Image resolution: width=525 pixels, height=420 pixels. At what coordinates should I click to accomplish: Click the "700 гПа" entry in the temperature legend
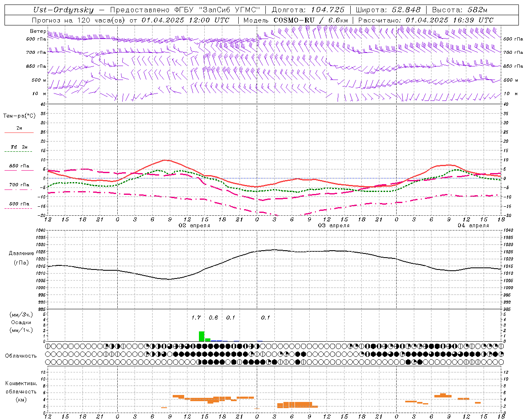(19, 185)
